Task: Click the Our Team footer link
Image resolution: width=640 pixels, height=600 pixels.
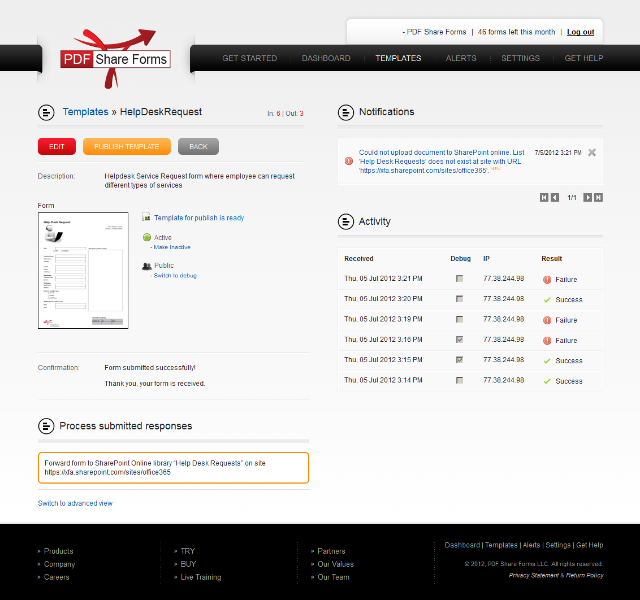Action: click(333, 577)
